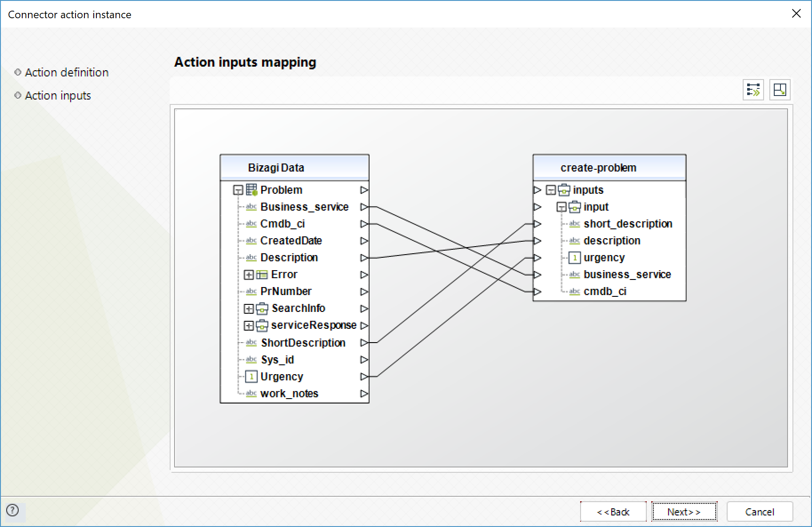Viewport: 812px width, 527px height.
Task: Click output connector arrow of work_notes
Action: 364,394
